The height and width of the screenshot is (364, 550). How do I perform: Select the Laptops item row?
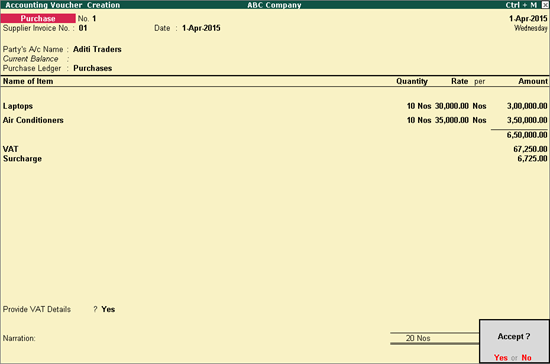click(275, 106)
